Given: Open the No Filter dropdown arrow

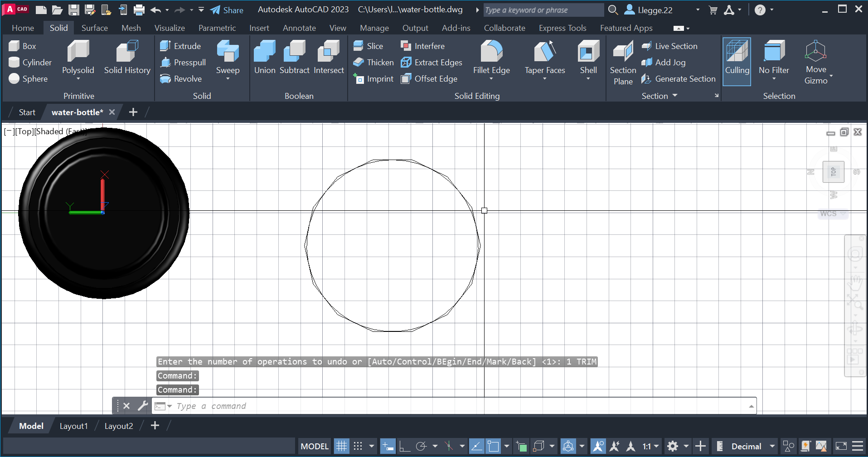Looking at the screenshot, I should point(774,79).
